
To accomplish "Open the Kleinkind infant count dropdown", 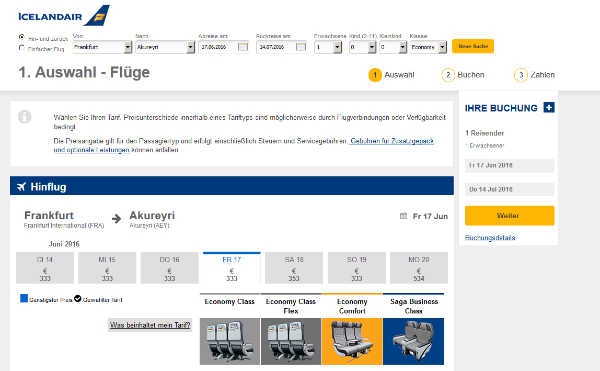I will (393, 47).
